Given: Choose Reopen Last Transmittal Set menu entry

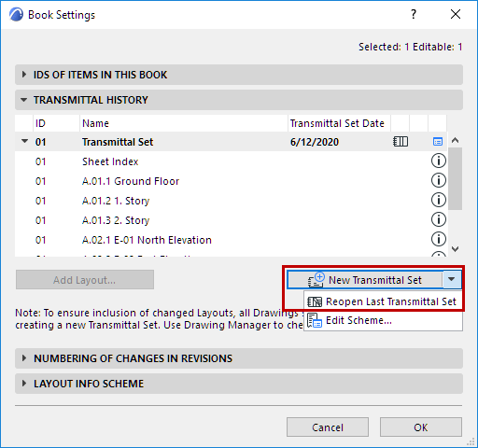Looking at the screenshot, I should point(383,301).
